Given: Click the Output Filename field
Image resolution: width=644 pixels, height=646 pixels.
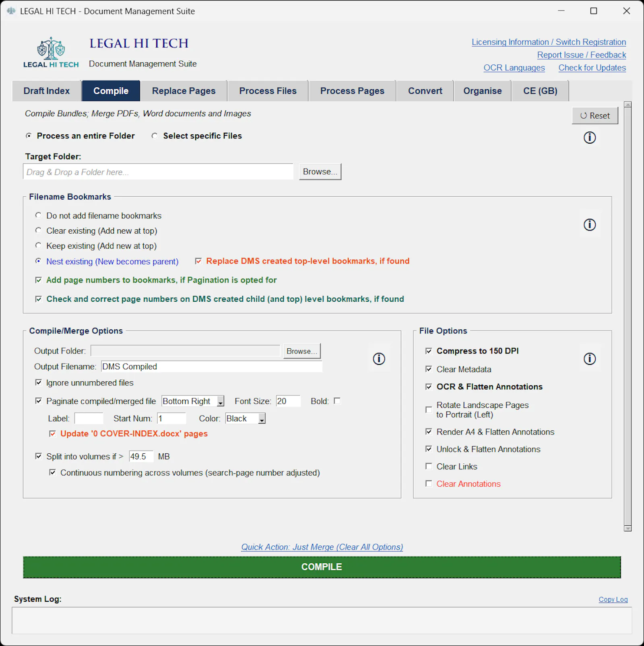Looking at the screenshot, I should [x=212, y=366].
